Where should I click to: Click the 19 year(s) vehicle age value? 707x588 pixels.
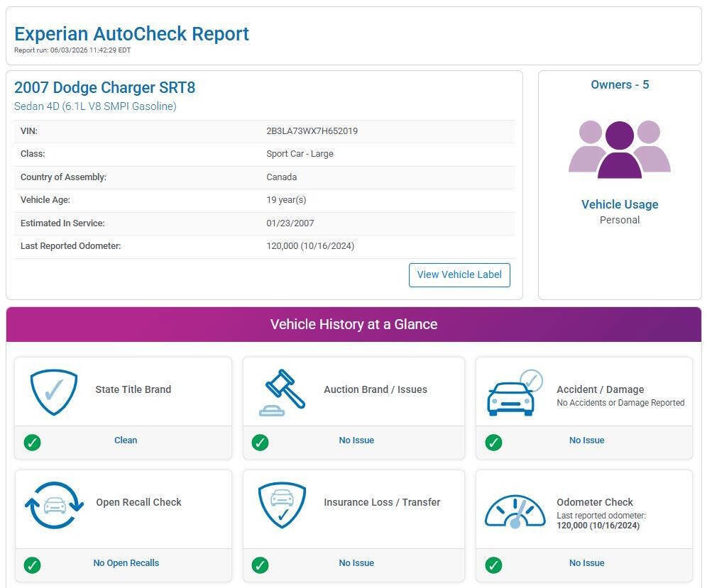click(286, 199)
